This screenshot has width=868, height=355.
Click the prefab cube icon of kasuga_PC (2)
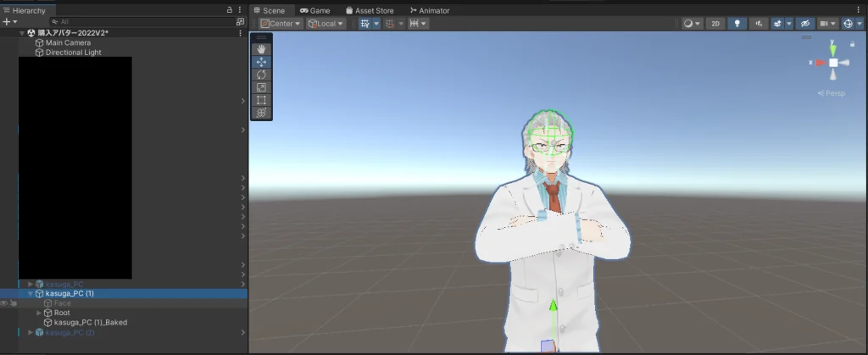[39, 332]
